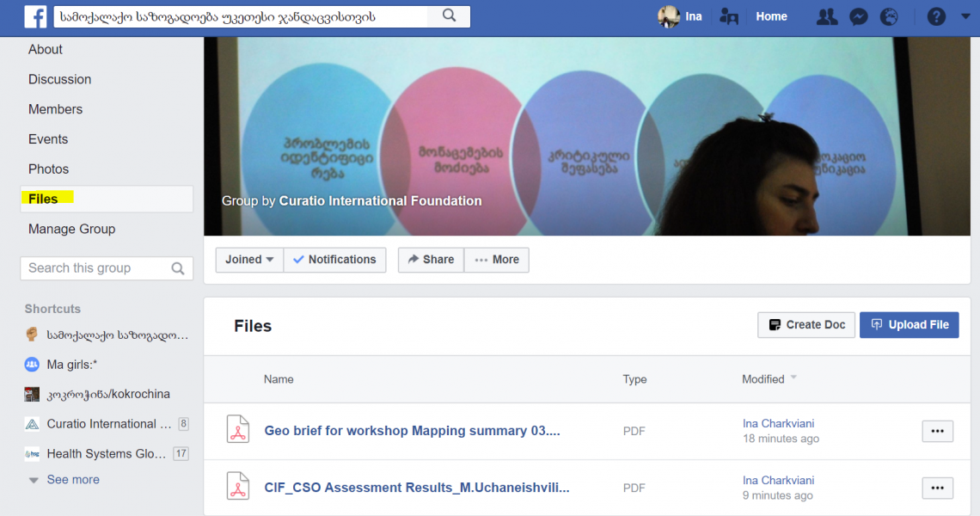Click the Ma girls group icon
The image size is (980, 516).
[32, 365]
